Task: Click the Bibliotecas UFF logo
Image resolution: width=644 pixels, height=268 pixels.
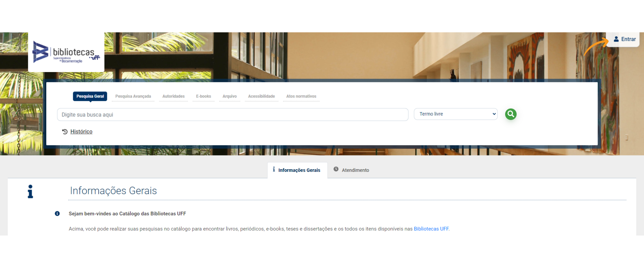Action: tap(66, 52)
